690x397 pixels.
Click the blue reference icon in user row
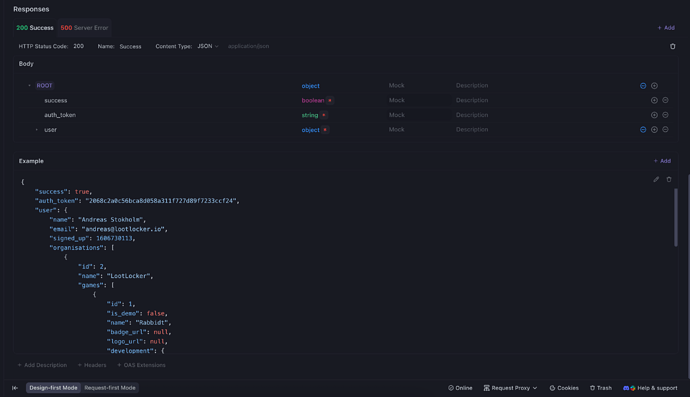tap(643, 130)
